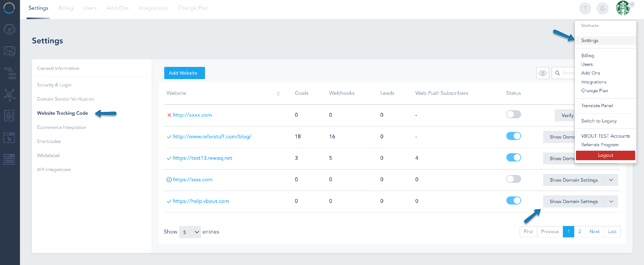
Task: Switch to the Billing tab
Action: tap(65, 8)
